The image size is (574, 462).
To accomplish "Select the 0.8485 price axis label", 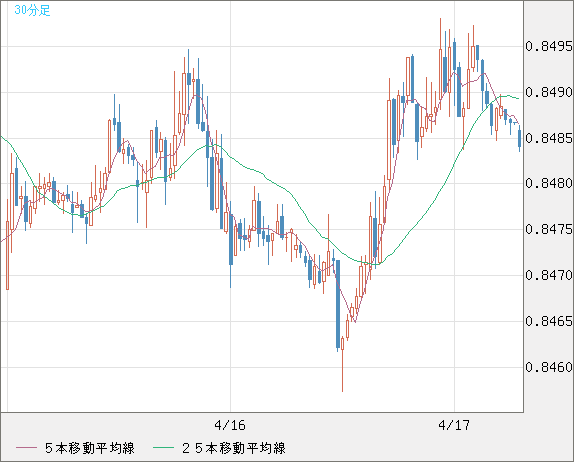I will click(x=549, y=138).
